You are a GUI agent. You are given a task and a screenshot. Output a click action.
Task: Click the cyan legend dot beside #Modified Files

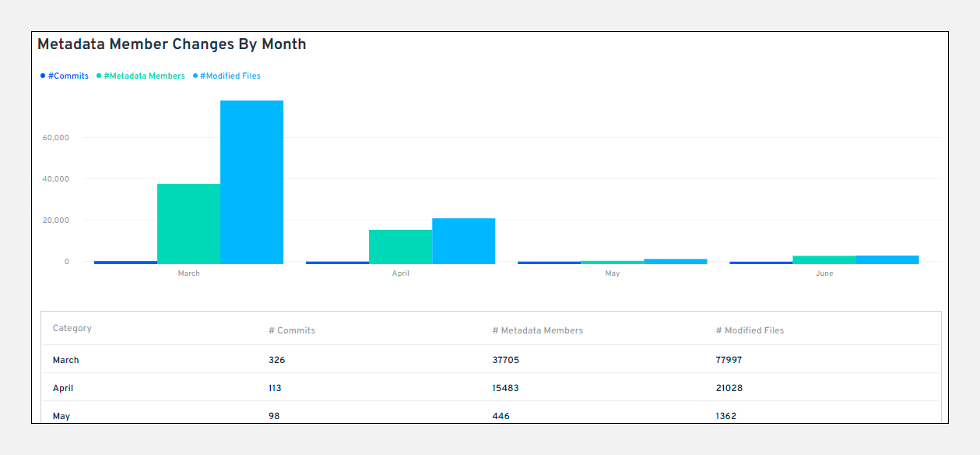(195, 76)
